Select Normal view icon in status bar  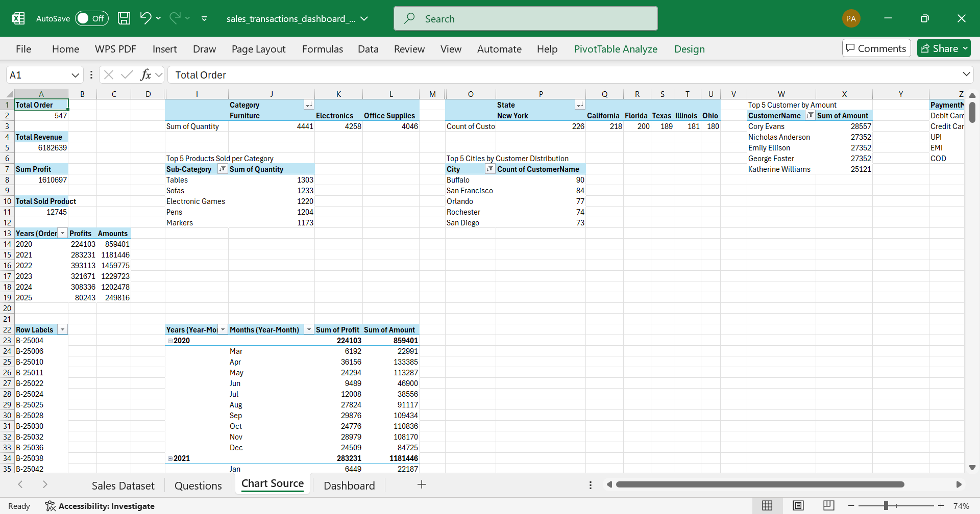(x=767, y=505)
